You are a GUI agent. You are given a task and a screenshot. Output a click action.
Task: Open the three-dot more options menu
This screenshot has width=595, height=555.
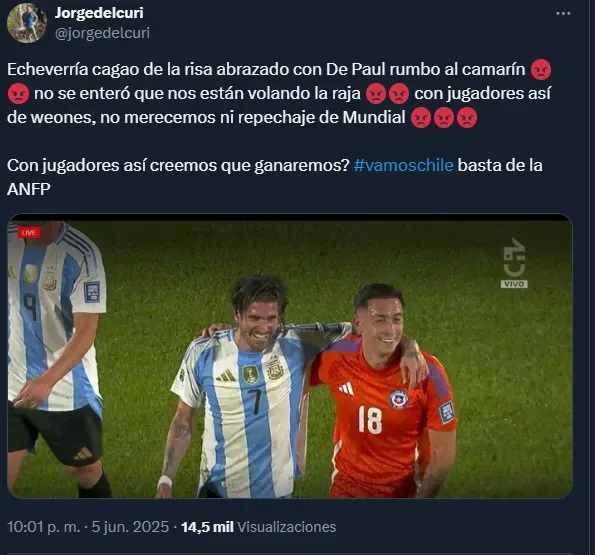563,14
